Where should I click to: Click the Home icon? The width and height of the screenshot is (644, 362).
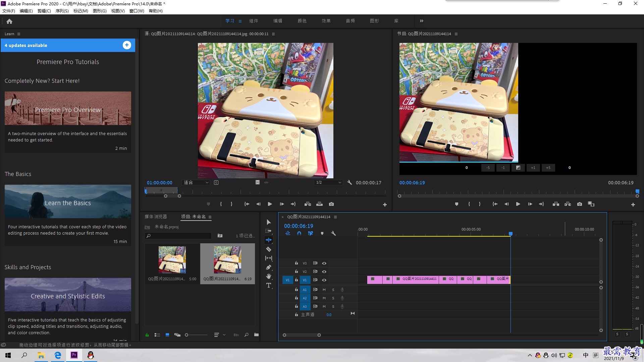pyautogui.click(x=9, y=21)
